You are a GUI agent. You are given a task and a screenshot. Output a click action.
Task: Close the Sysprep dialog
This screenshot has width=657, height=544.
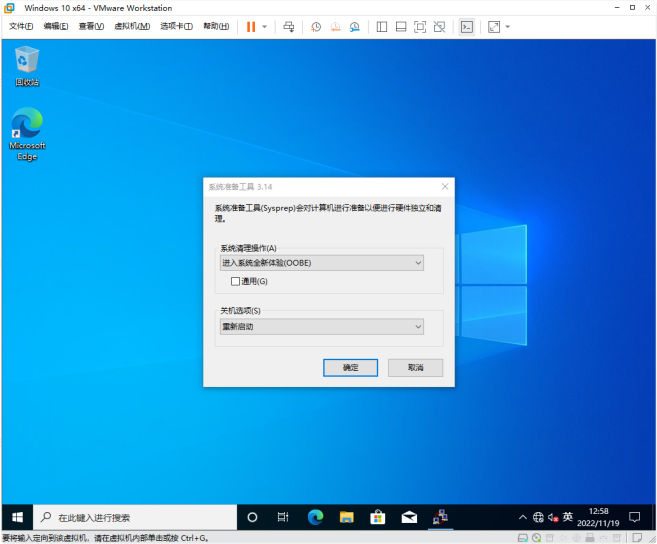[445, 187]
